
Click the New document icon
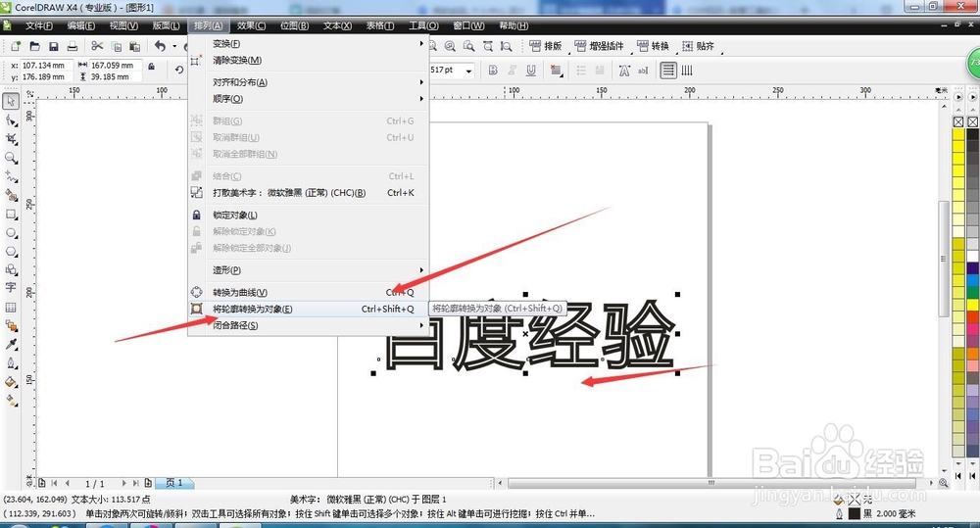pyautogui.click(x=16, y=46)
